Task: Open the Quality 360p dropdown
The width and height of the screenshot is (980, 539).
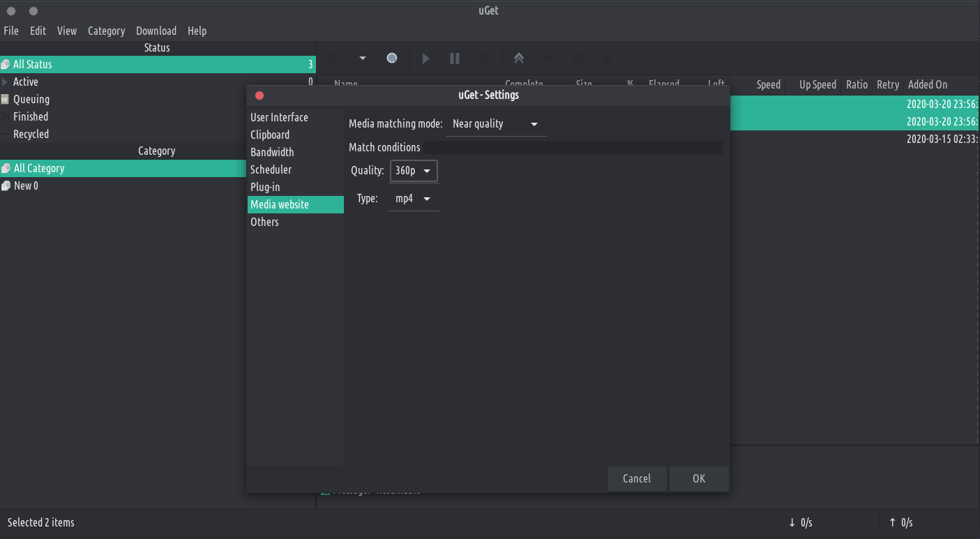Action: click(414, 171)
